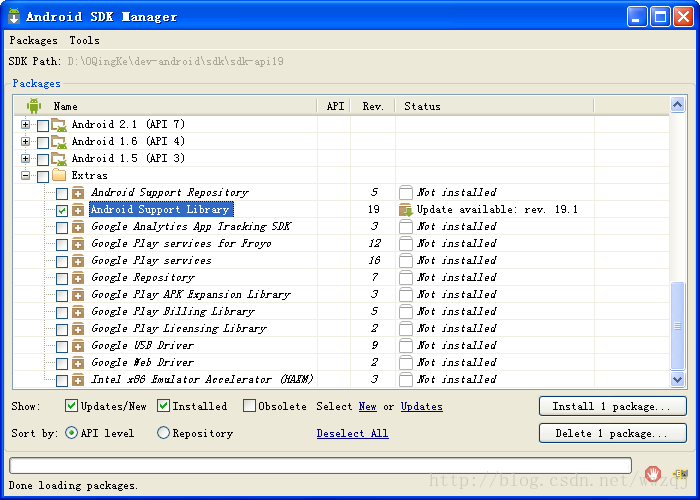Select the API level sort option
This screenshot has width=700, height=500.
tap(71, 433)
